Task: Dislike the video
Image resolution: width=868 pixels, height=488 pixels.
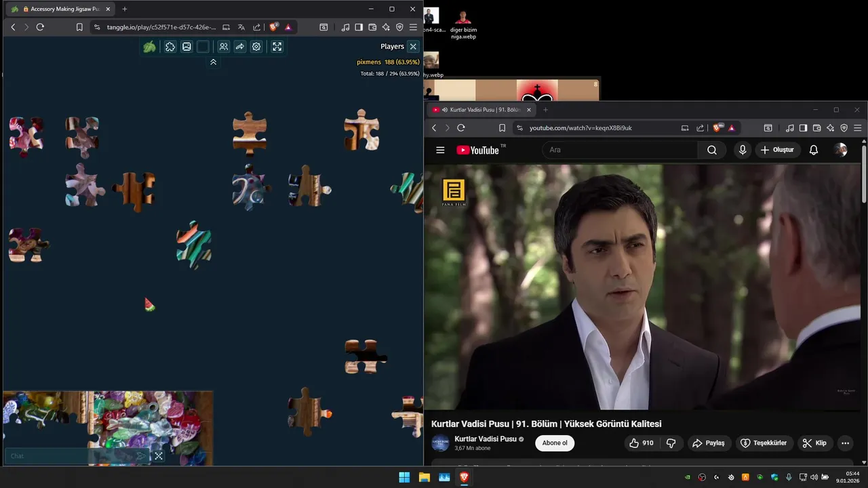Action: click(671, 443)
